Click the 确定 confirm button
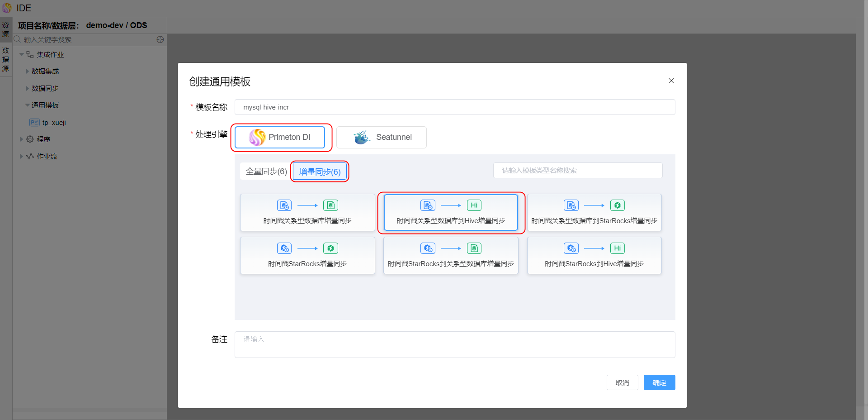The image size is (868, 420). [659, 382]
